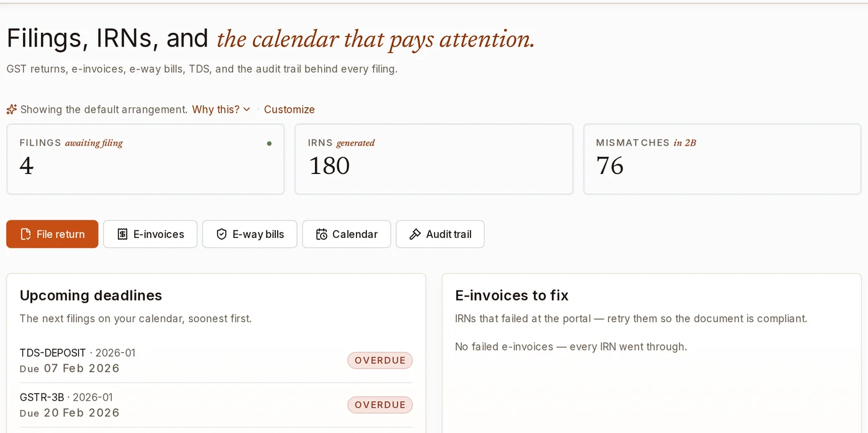Select the TDS-DEPOSIT overdue deadline row
Viewport: 868px width, 433px height.
point(216,361)
